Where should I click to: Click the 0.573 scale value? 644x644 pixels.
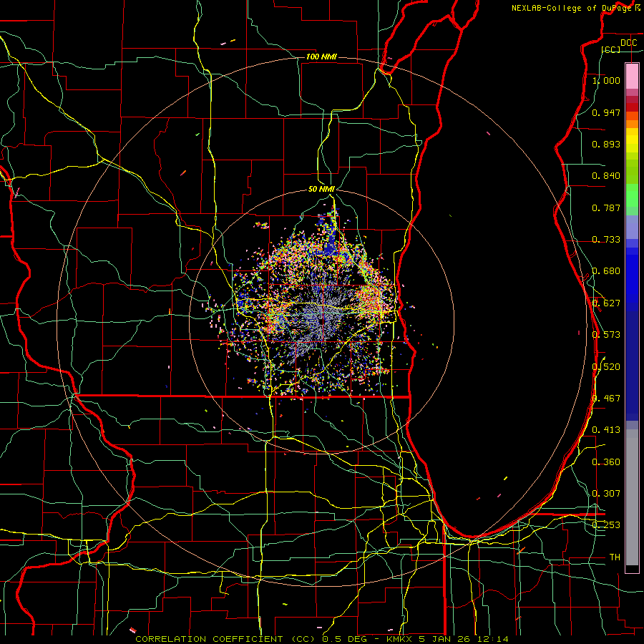coord(606,335)
